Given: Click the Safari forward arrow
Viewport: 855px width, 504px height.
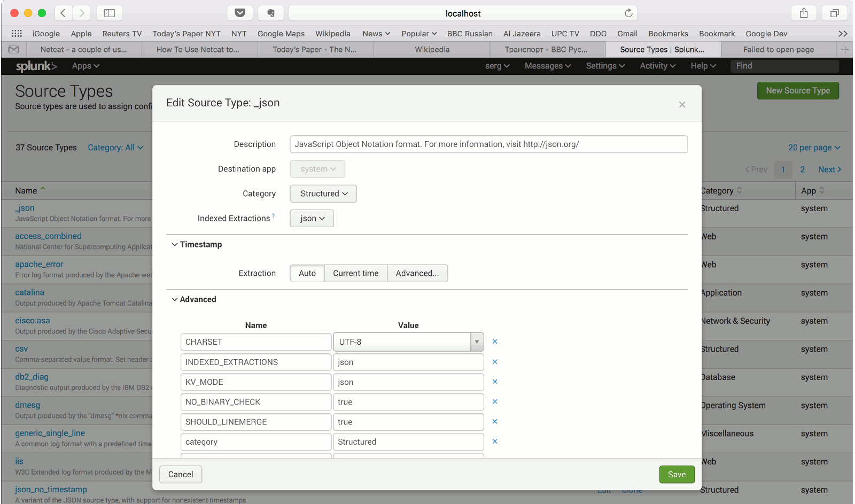Looking at the screenshot, I should [x=81, y=13].
